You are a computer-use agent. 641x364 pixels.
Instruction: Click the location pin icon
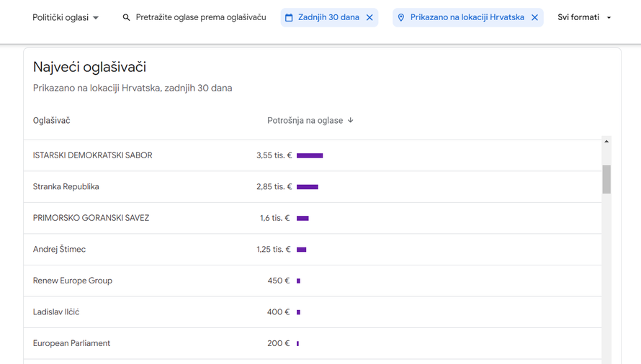point(401,17)
